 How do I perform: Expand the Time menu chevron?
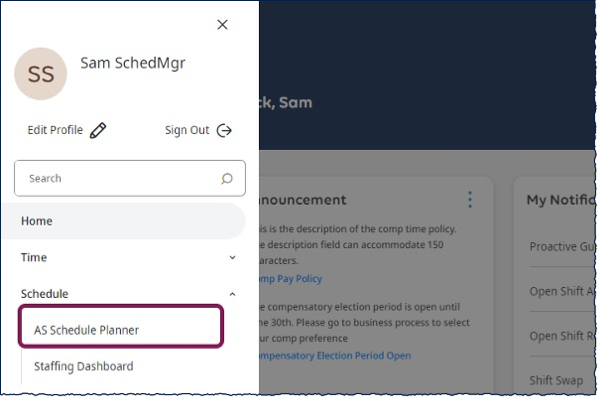tap(232, 257)
